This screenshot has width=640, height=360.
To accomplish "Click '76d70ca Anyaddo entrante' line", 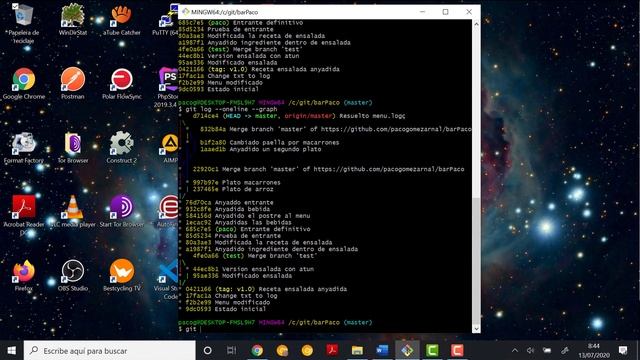I will (x=229, y=202).
